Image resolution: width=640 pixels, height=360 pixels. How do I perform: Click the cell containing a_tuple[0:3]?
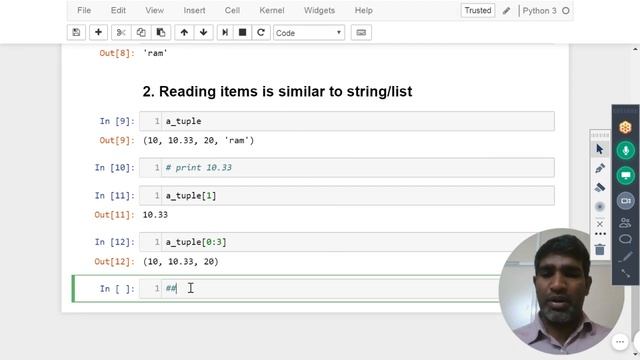(x=347, y=242)
